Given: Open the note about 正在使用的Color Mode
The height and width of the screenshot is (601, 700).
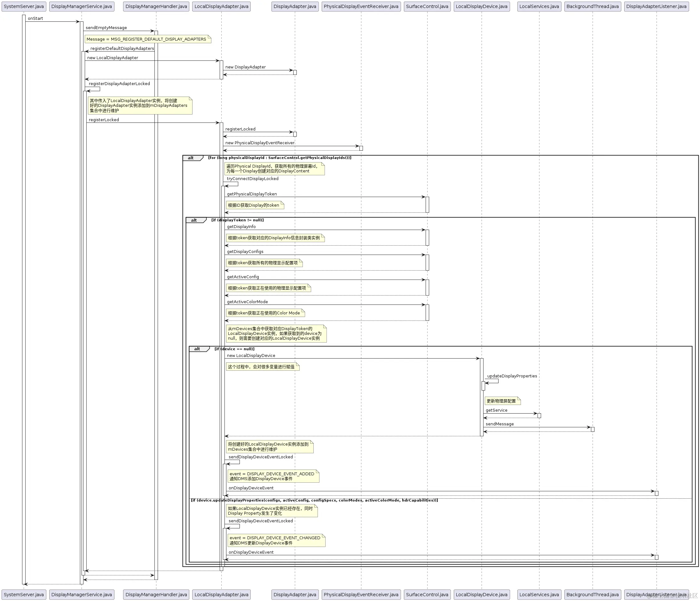Looking at the screenshot, I should (265, 313).
